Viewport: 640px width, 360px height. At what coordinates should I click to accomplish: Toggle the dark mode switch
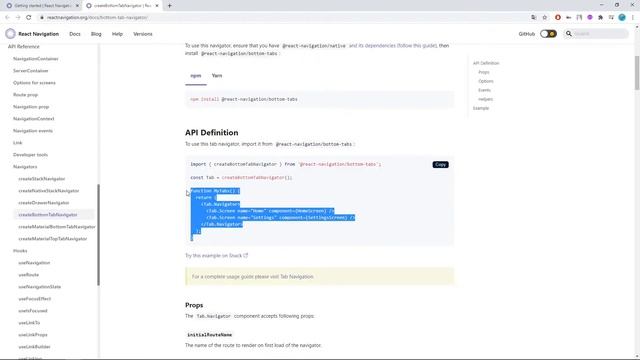(548, 34)
